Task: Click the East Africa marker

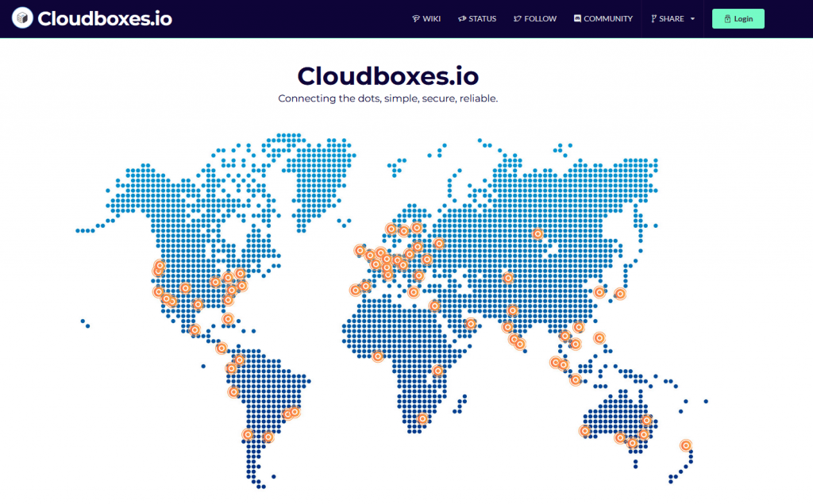Action: [438, 370]
